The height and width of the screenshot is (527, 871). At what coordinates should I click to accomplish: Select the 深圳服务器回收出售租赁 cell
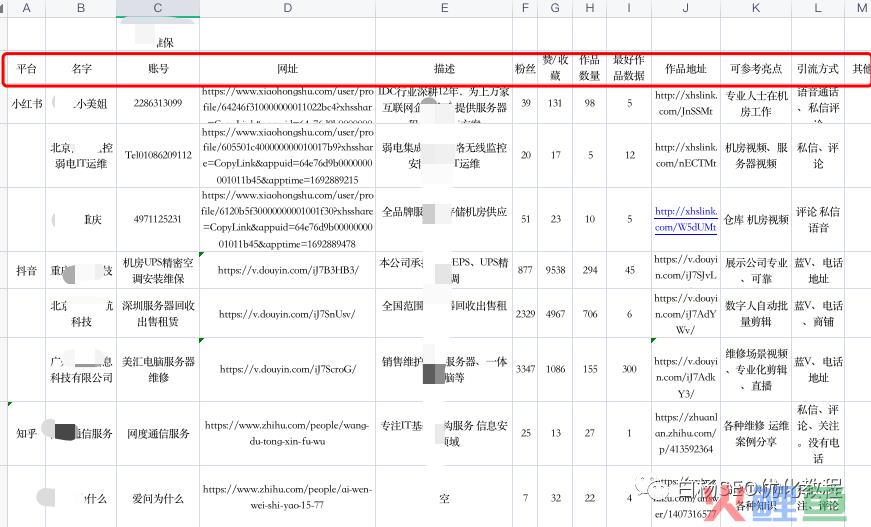pos(158,314)
